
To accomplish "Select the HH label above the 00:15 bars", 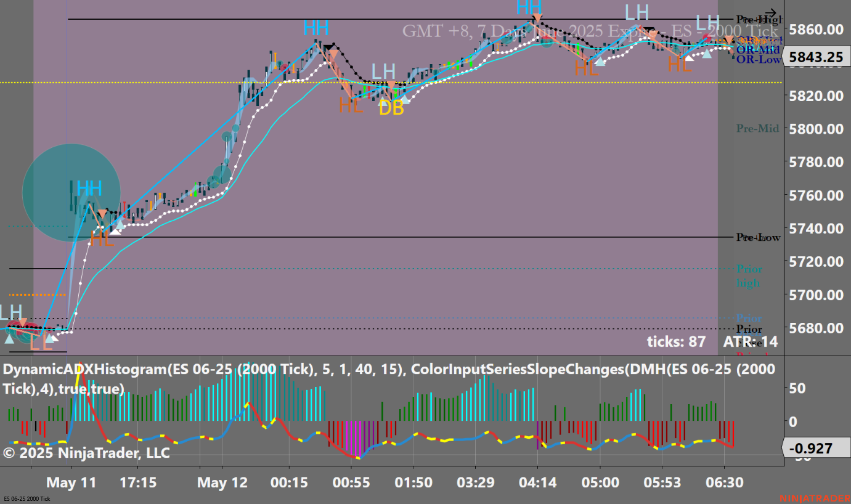I will pos(316,28).
